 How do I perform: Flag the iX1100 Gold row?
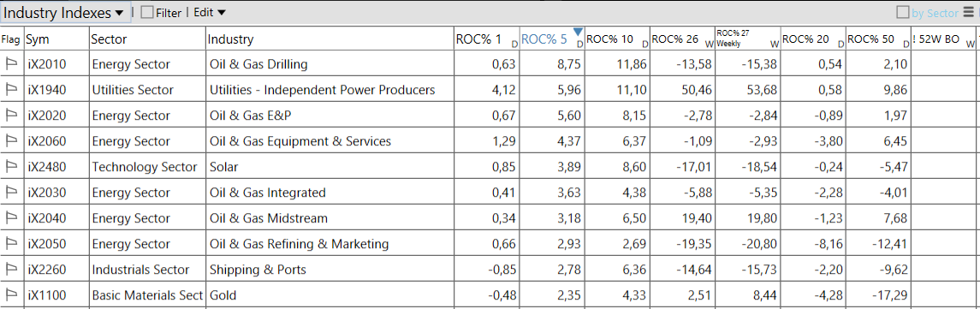click(x=10, y=295)
